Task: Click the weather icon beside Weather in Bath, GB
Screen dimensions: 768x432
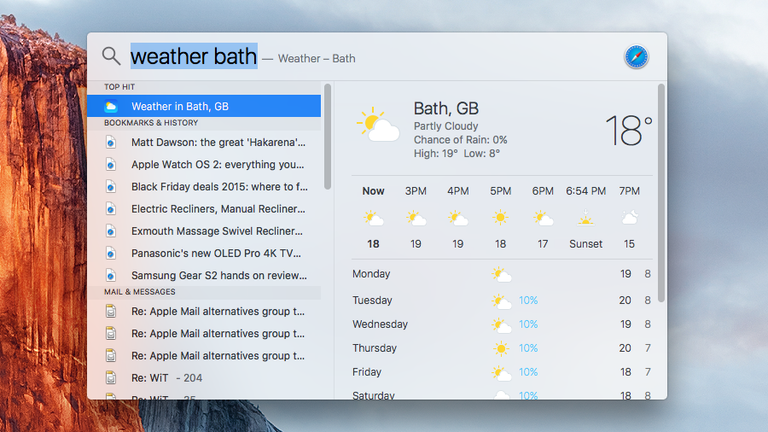Action: pos(111,106)
